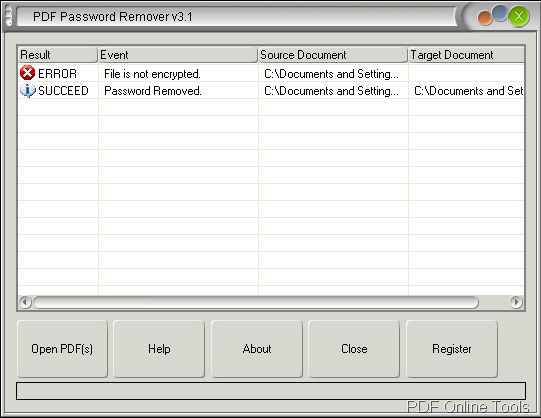Select the 'Password Removed.' row
The height and width of the screenshot is (418, 541).
[x=271, y=91]
